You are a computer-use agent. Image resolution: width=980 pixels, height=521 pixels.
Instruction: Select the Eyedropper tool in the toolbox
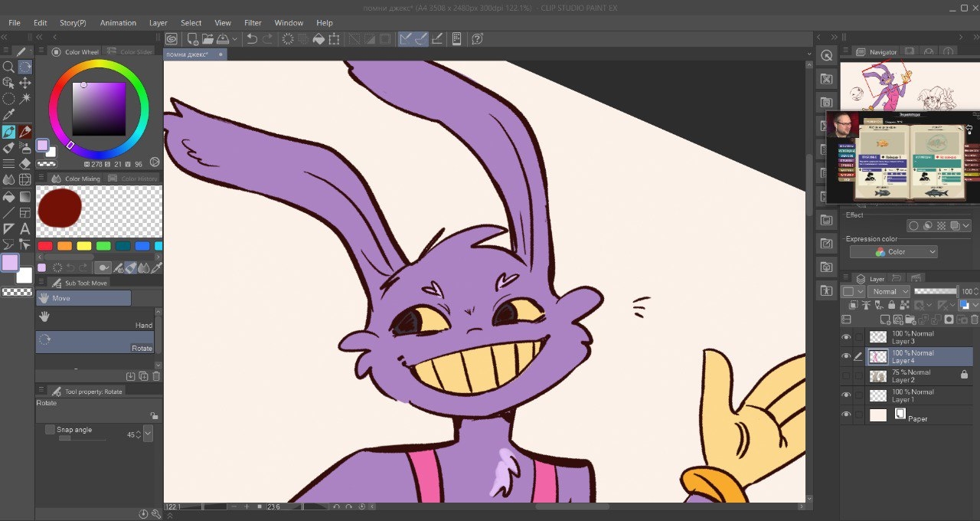point(8,115)
